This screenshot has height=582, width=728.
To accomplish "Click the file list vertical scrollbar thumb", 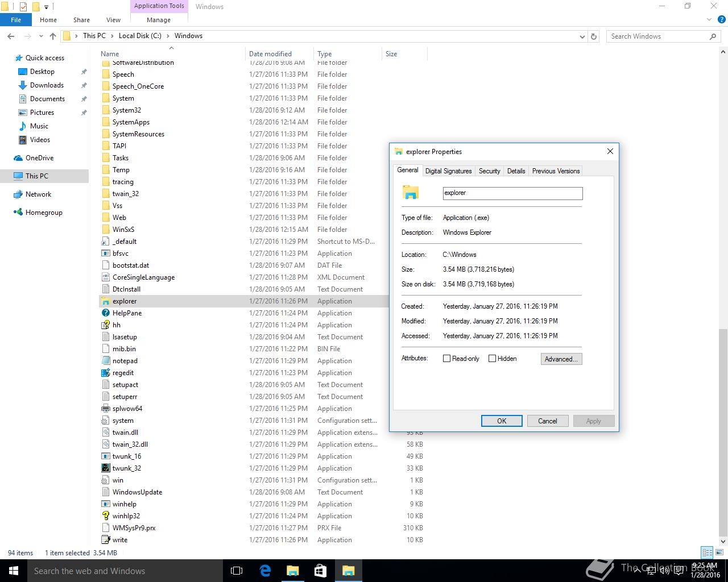I will click(723, 434).
